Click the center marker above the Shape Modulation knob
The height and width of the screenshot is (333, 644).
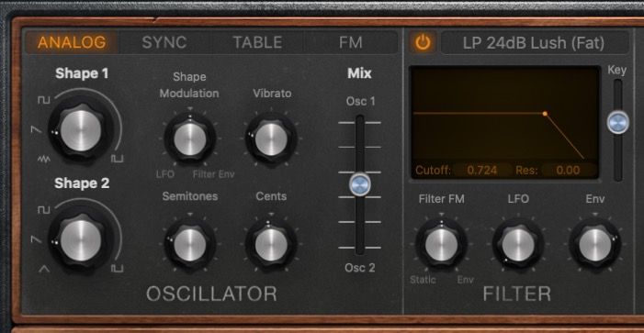tap(190, 108)
